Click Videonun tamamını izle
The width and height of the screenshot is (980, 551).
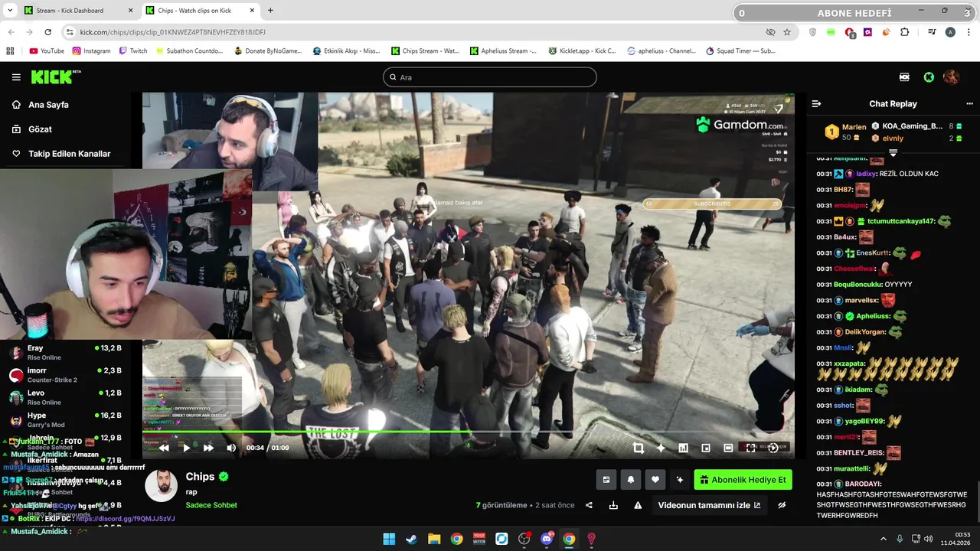tap(709, 505)
